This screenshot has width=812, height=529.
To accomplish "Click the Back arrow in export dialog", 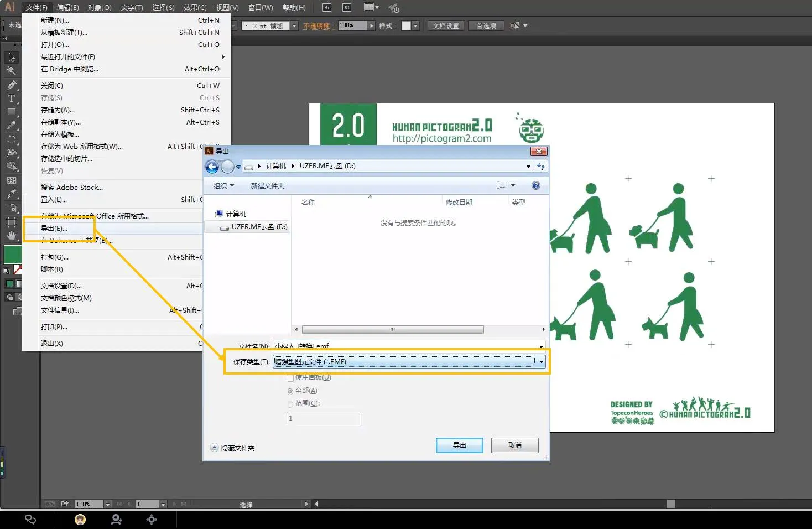I will (212, 167).
